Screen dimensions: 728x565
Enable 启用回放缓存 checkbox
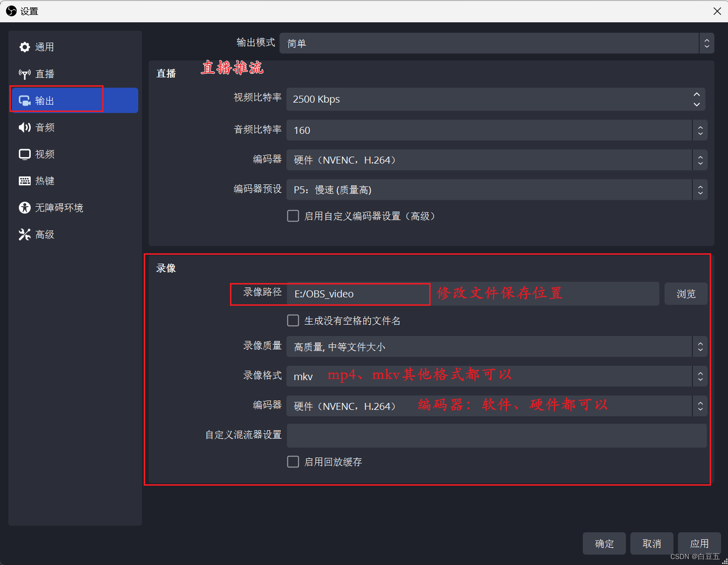293,462
